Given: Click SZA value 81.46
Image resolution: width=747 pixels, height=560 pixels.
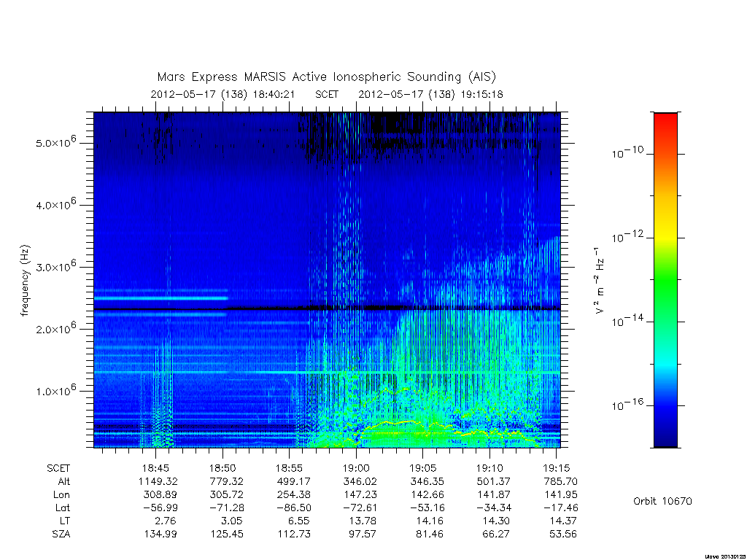Looking at the screenshot, I should point(429,534).
